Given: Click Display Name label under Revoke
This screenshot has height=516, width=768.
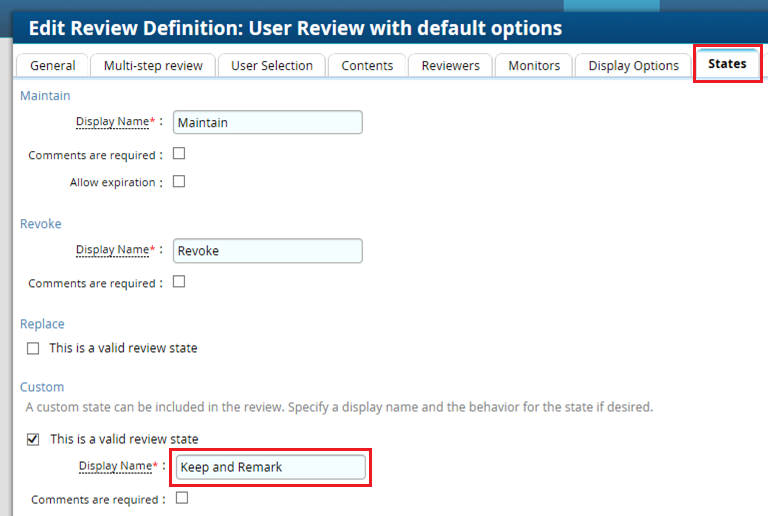Looking at the screenshot, I should [x=112, y=250].
